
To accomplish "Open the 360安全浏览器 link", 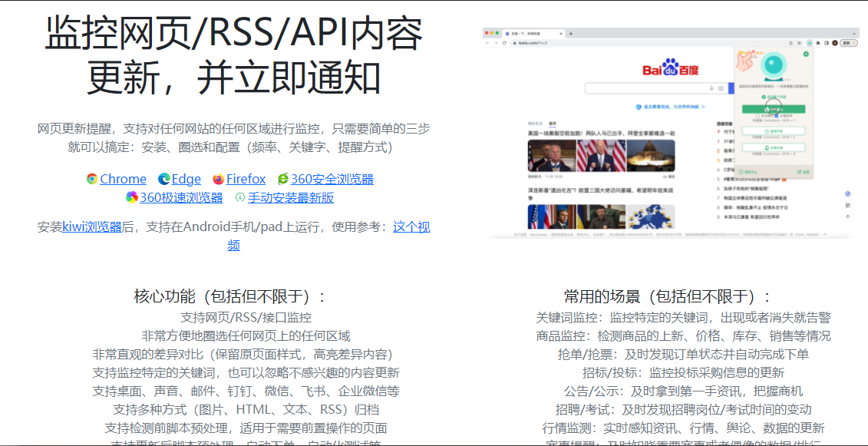I will [332, 179].
